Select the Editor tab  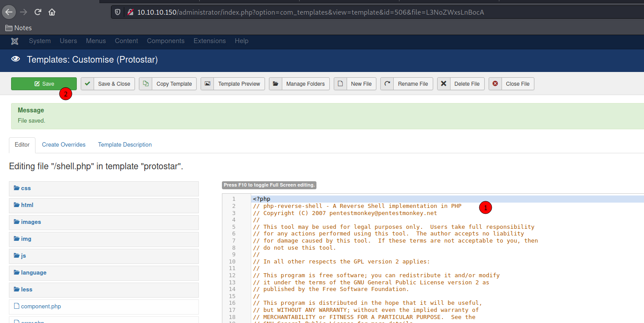[22, 145]
